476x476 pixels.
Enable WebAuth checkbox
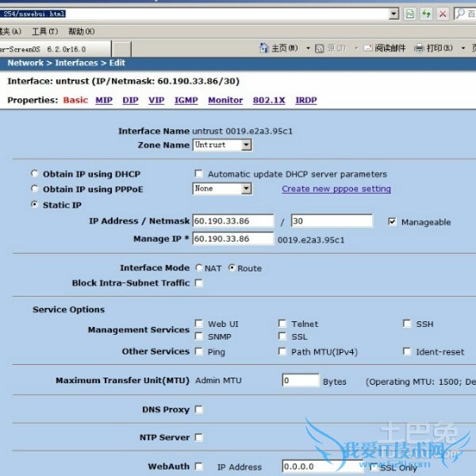pyautogui.click(x=198, y=466)
